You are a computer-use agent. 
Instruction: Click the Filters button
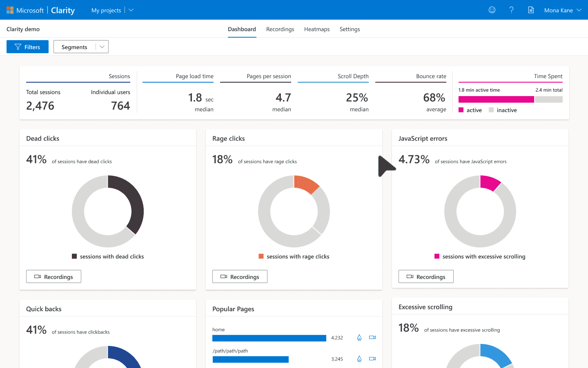(x=27, y=47)
